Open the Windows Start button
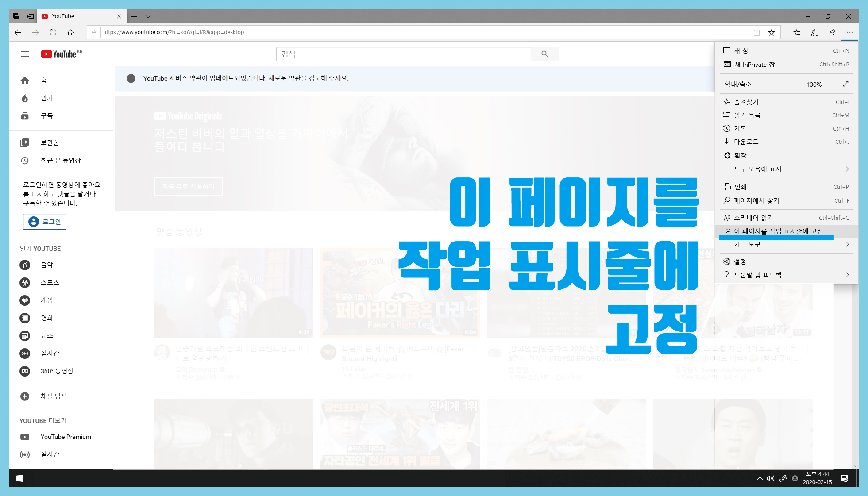 coord(19,478)
